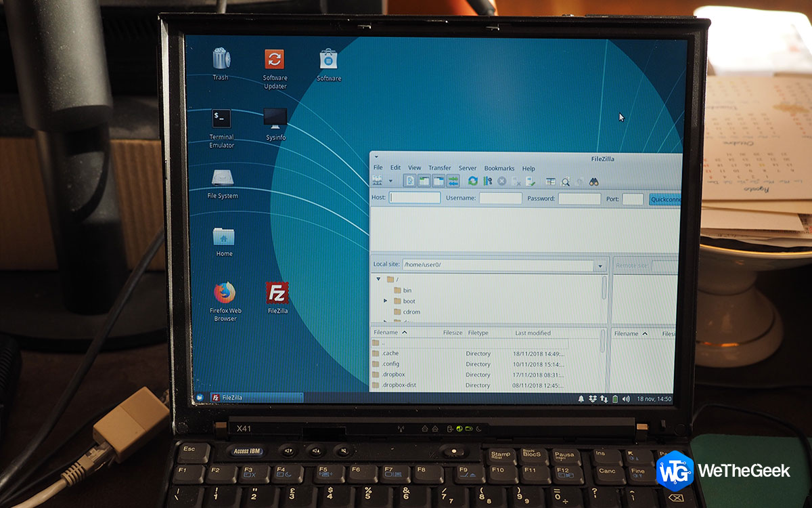Open the Site Manager toolbar icon
This screenshot has height=508, width=812.
click(378, 181)
